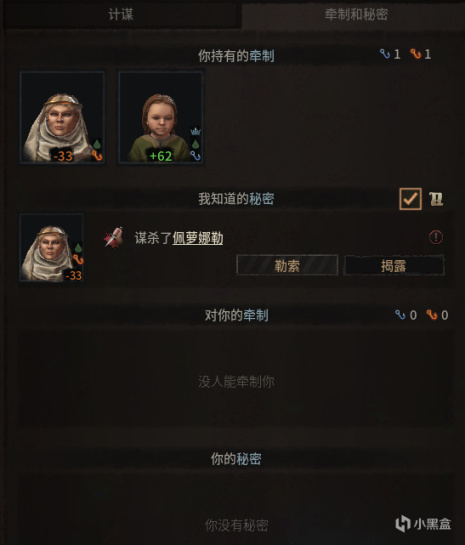Click the orange hook counter in 对你的牵制

click(437, 315)
